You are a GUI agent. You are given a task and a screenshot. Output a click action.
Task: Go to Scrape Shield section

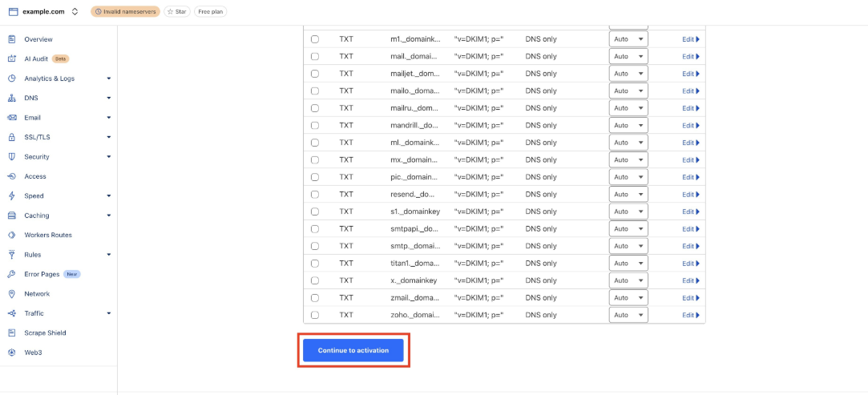coord(45,333)
